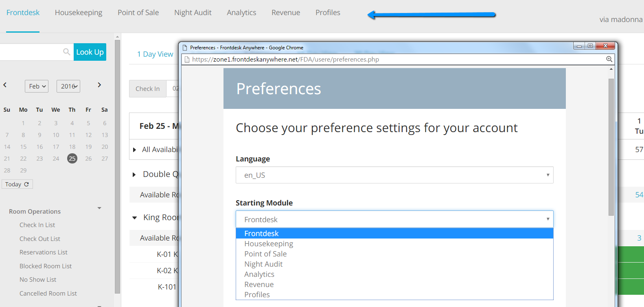The width and height of the screenshot is (644, 307).
Task: Switch to 1 Day View
Action: [x=155, y=54]
